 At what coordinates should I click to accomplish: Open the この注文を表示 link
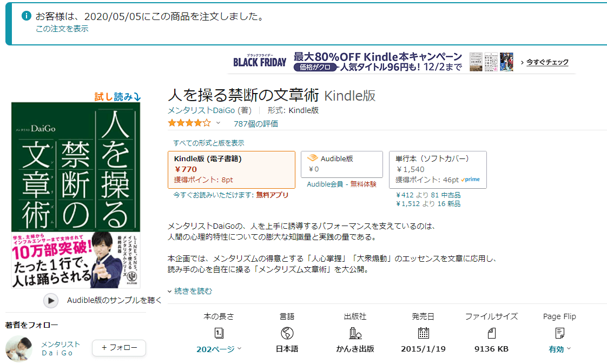pyautogui.click(x=62, y=29)
